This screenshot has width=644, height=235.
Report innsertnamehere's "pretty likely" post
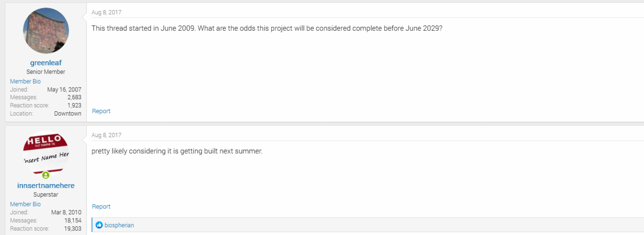101,207
